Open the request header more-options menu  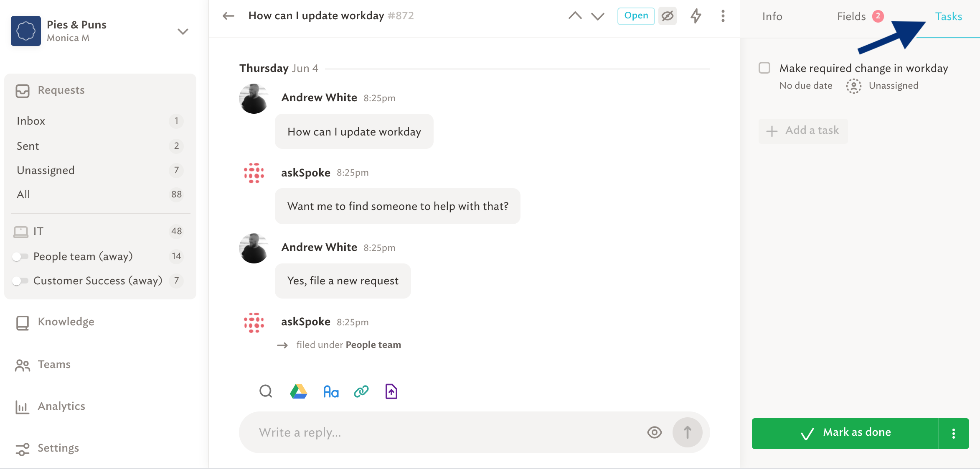723,16
